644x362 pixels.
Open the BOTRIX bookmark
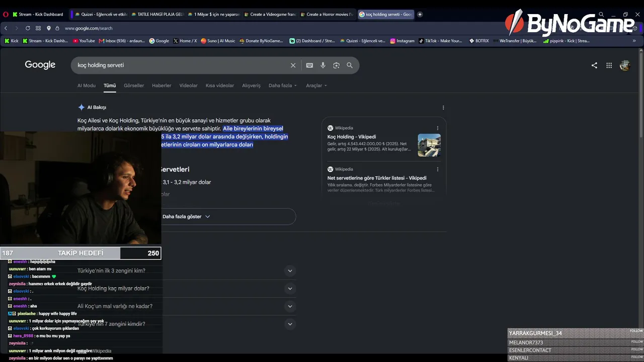pyautogui.click(x=479, y=41)
